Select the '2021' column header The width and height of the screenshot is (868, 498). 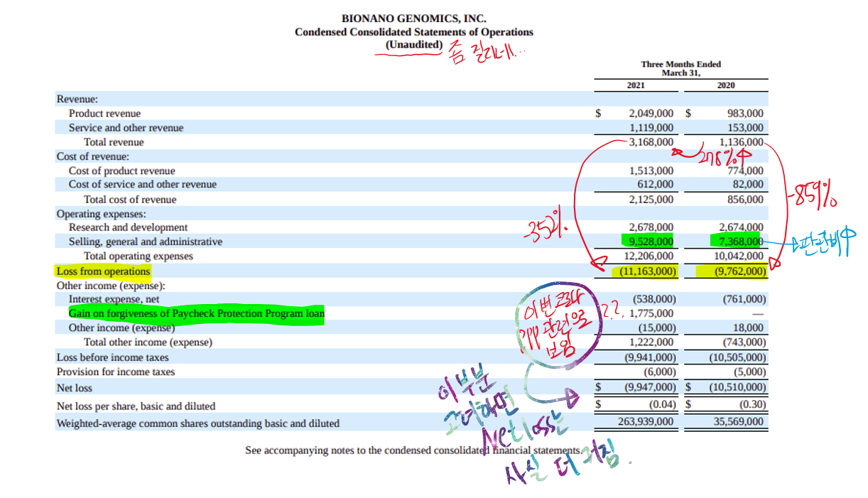coord(636,85)
